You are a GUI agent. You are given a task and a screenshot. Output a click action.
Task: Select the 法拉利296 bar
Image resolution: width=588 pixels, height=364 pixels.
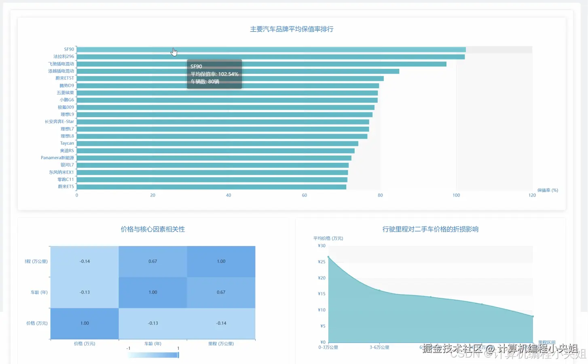pyautogui.click(x=271, y=57)
